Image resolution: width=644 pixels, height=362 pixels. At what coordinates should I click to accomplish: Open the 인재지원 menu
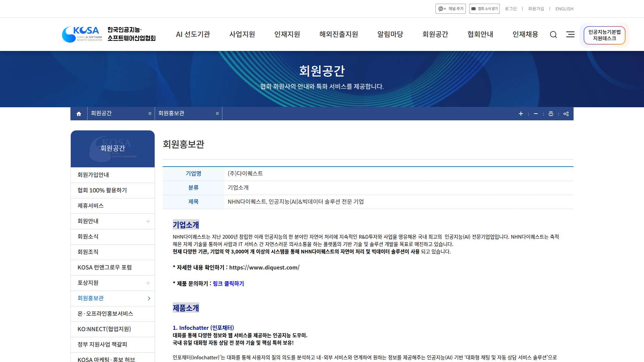[x=287, y=34]
